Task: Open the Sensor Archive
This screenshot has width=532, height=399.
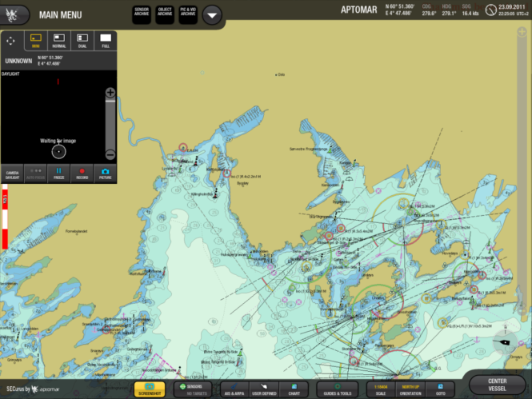Action: (142, 15)
